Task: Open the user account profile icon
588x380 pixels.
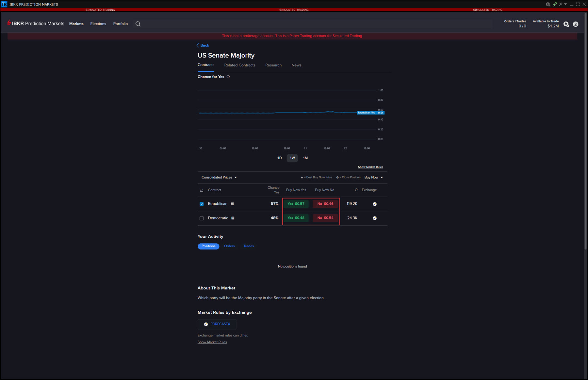Action: point(576,24)
